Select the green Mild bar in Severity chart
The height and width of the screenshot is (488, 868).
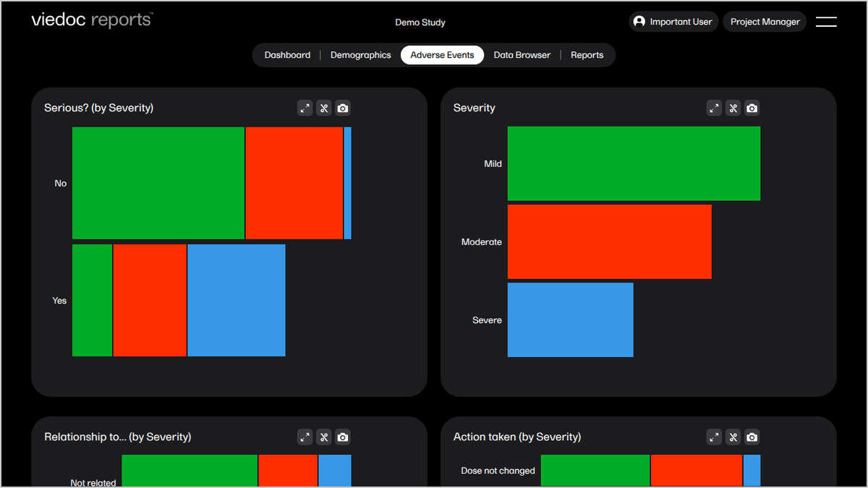[x=634, y=163]
